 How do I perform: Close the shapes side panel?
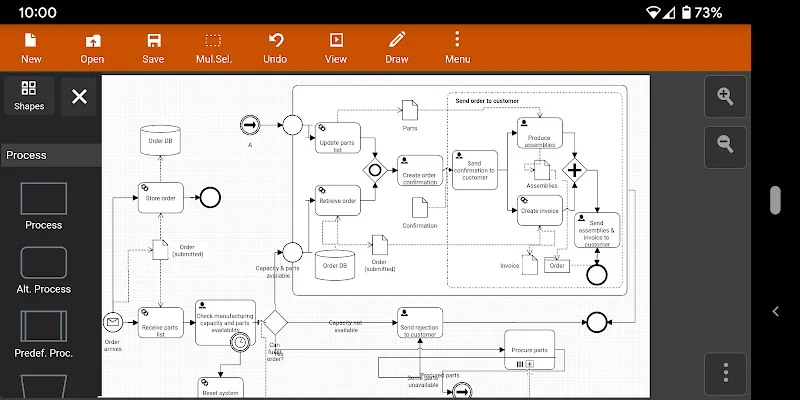pyautogui.click(x=79, y=97)
